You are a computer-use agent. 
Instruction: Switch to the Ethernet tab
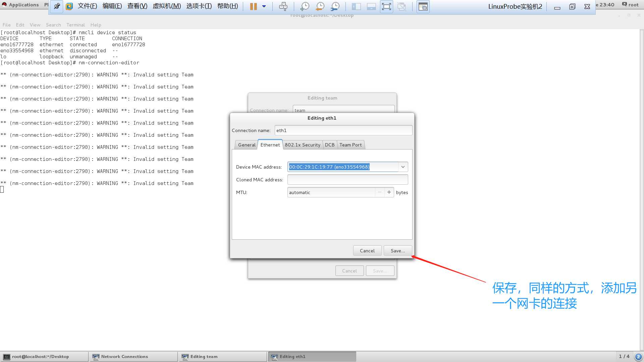[270, 144]
